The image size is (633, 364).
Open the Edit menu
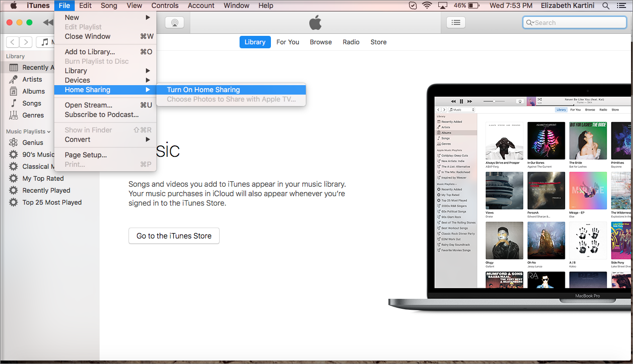[x=85, y=5]
